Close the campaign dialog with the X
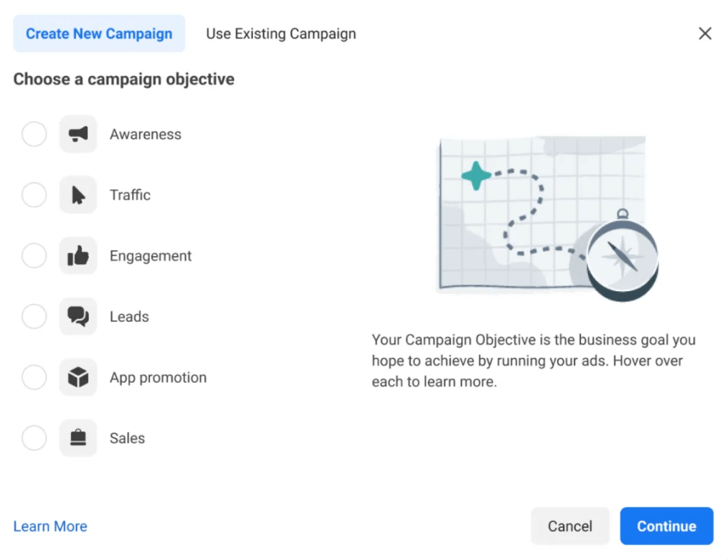The width and height of the screenshot is (728, 560). [705, 33]
